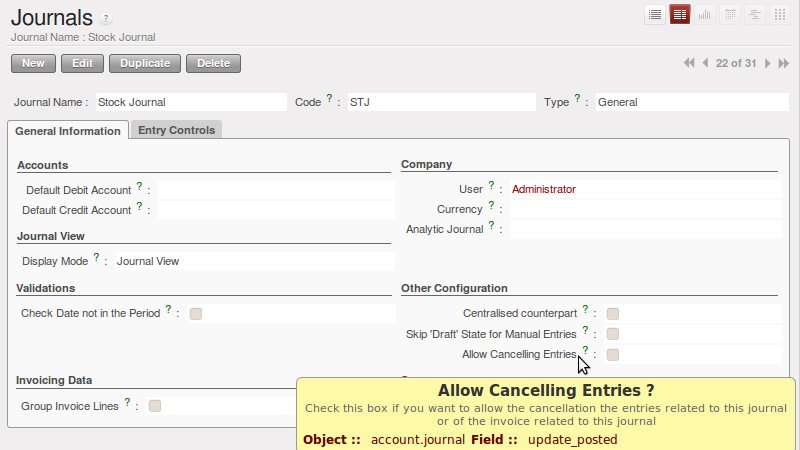Viewport: 800px width, 450px height.
Task: Open the calendar view icon
Action: 730,14
